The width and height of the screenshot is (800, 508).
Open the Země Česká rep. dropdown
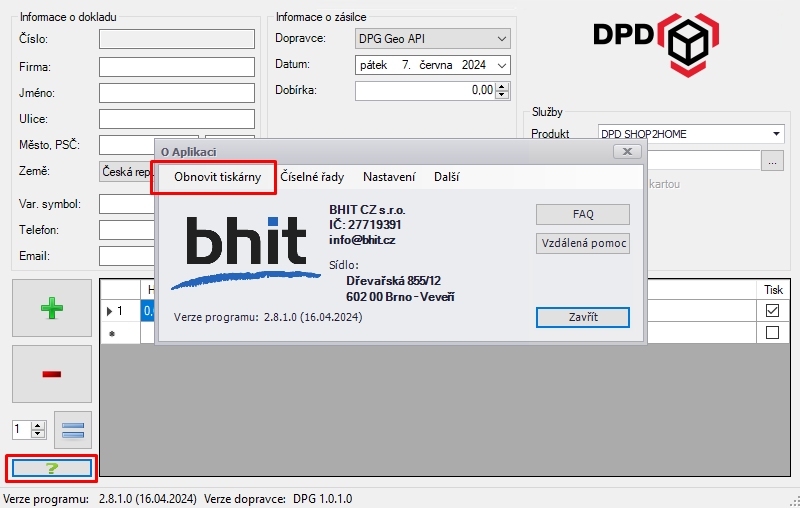click(128, 171)
